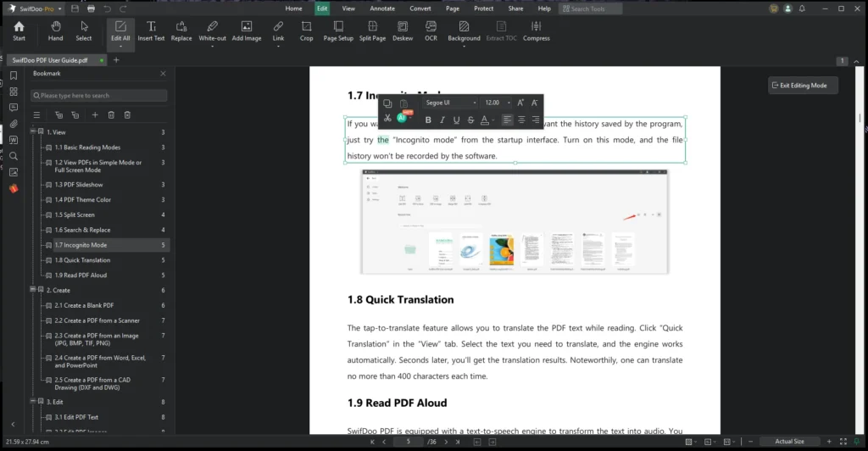The height and width of the screenshot is (451, 868).
Task: Collapse the "1. View" bookmark group
Action: 33,131
